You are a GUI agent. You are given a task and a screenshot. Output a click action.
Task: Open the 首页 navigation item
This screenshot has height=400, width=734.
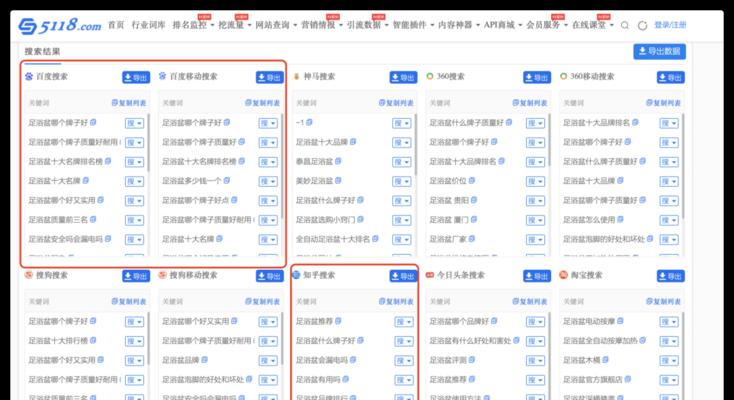point(116,25)
